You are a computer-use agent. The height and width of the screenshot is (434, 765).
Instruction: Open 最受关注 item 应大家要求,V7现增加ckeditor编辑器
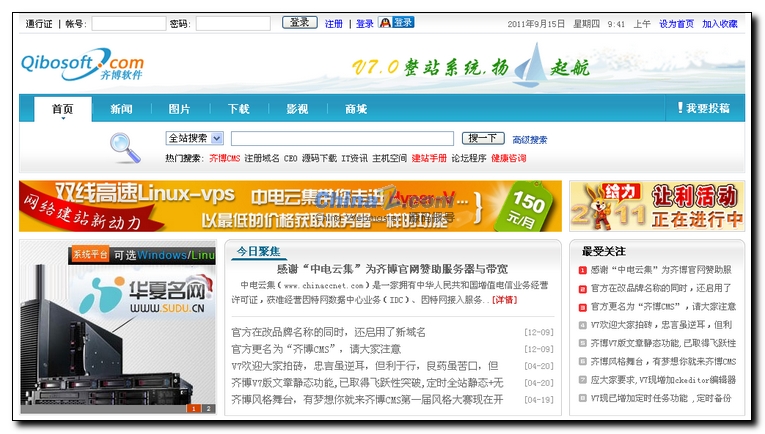pos(663,380)
